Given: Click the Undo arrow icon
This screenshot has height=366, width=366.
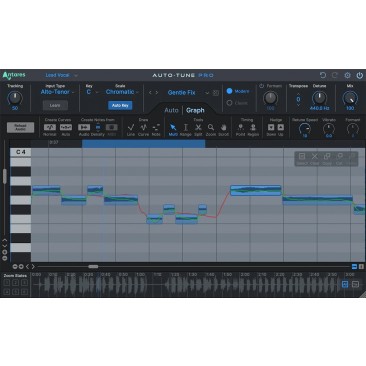Looking at the screenshot, I should pos(322,75).
